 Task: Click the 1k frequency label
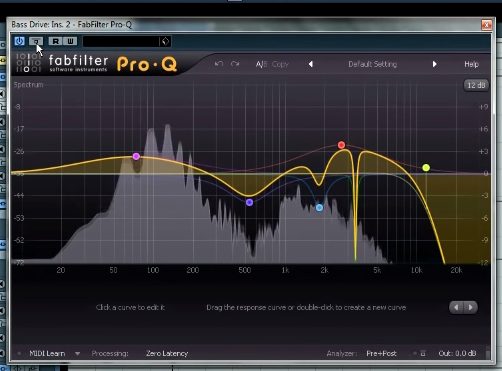click(x=285, y=270)
